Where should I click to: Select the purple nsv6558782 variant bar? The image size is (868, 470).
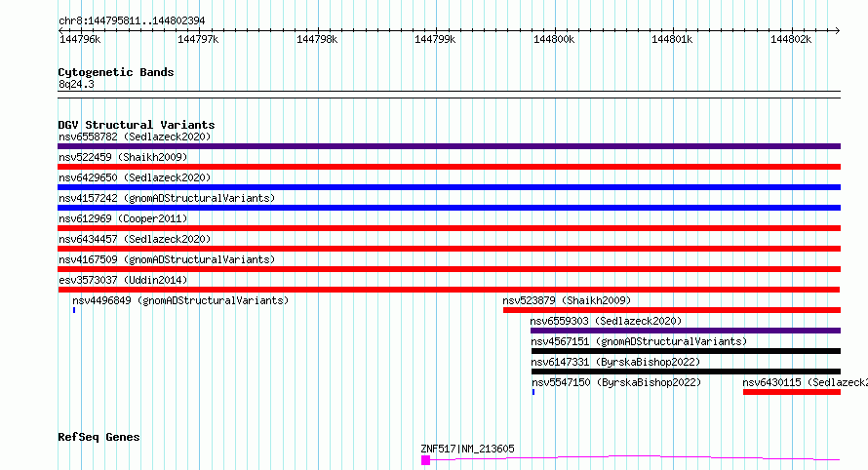coord(449,146)
